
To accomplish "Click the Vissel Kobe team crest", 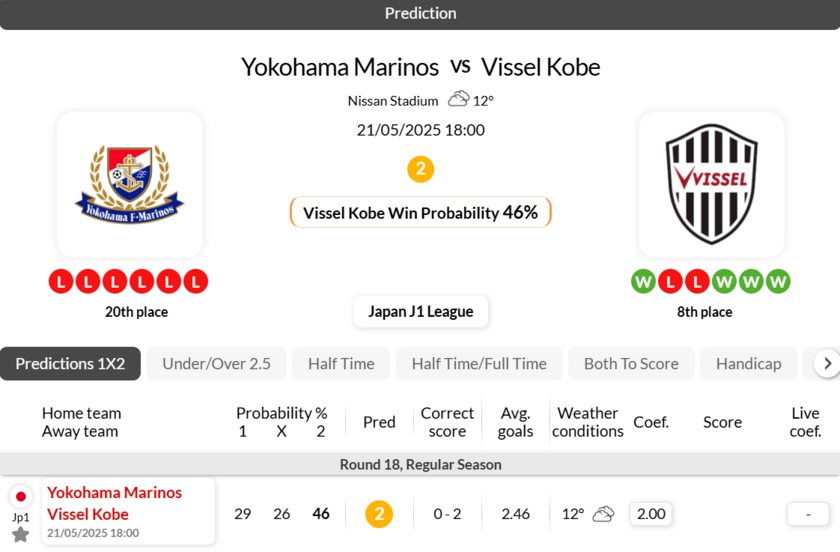I will pyautogui.click(x=711, y=185).
